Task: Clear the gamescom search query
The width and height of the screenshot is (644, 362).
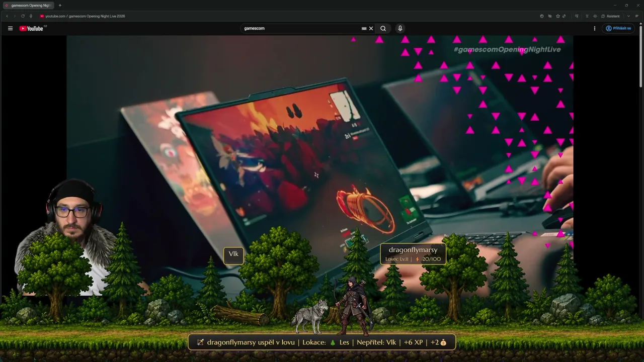Action: pos(371,29)
